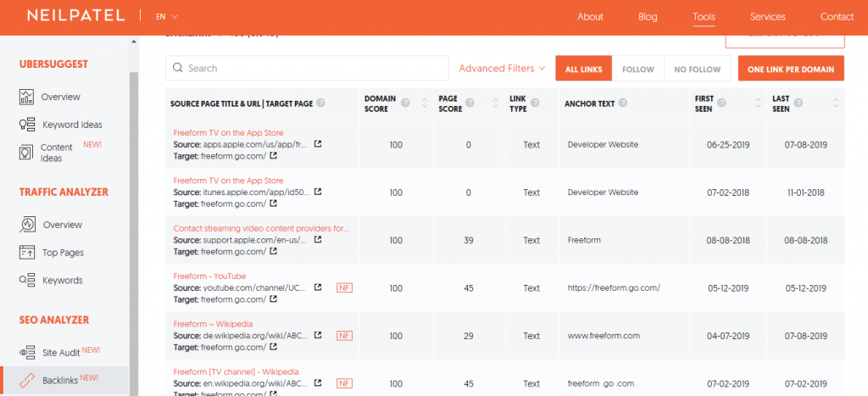The image size is (868, 396).
Task: Open target link icon in de.wikipedia.org row
Action: (x=274, y=347)
